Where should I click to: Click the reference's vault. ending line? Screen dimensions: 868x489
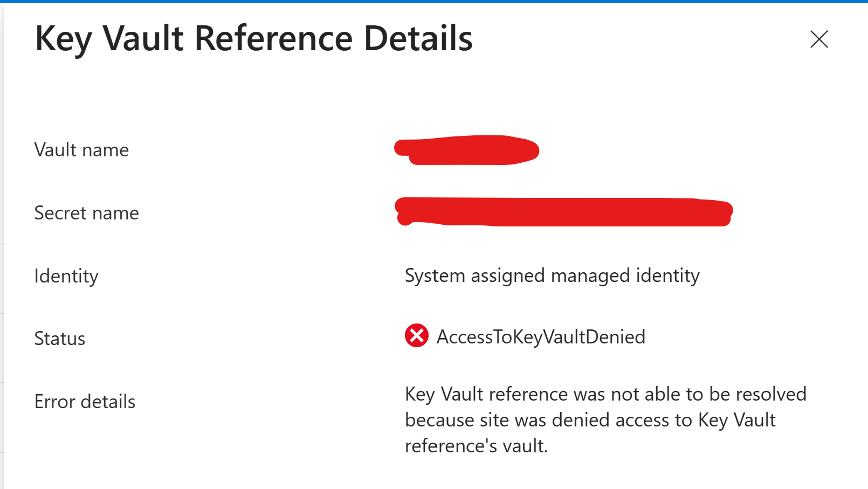point(476,446)
